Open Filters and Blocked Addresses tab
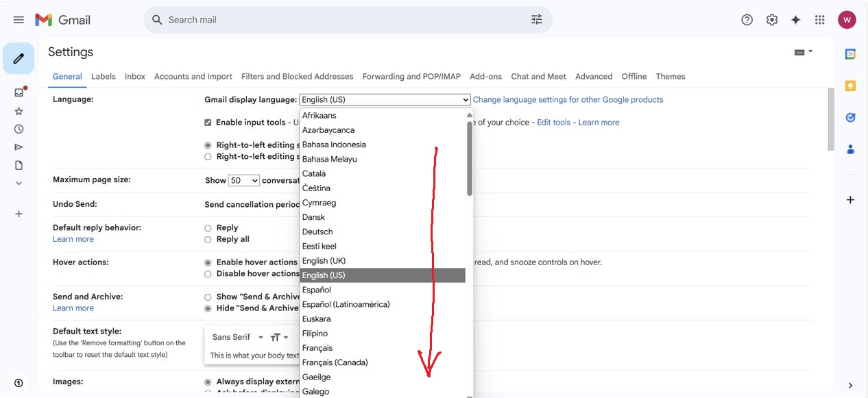This screenshot has height=398, width=868. pyautogui.click(x=298, y=77)
